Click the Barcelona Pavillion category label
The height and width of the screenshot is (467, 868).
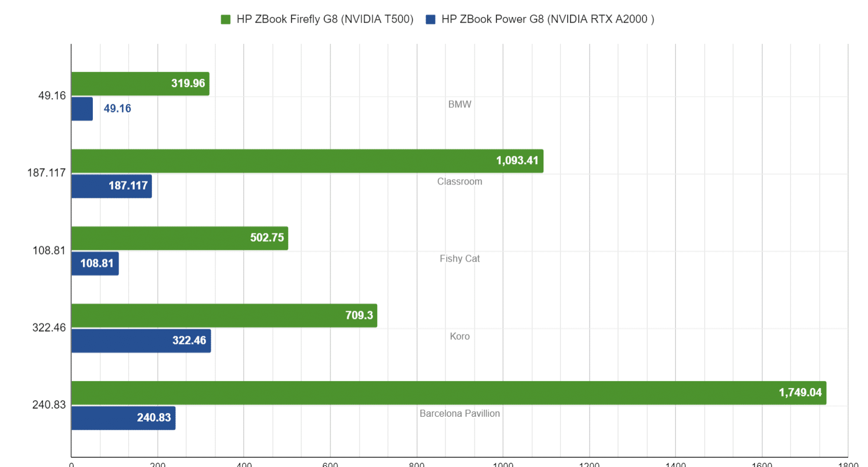pos(460,413)
